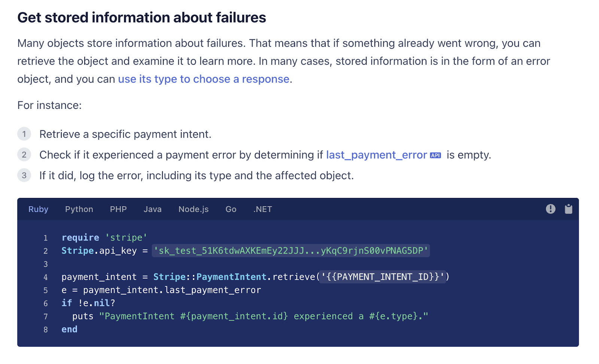Click the exclamation feedback icon in code header
Screen dimensions: 599x364
pos(550,209)
